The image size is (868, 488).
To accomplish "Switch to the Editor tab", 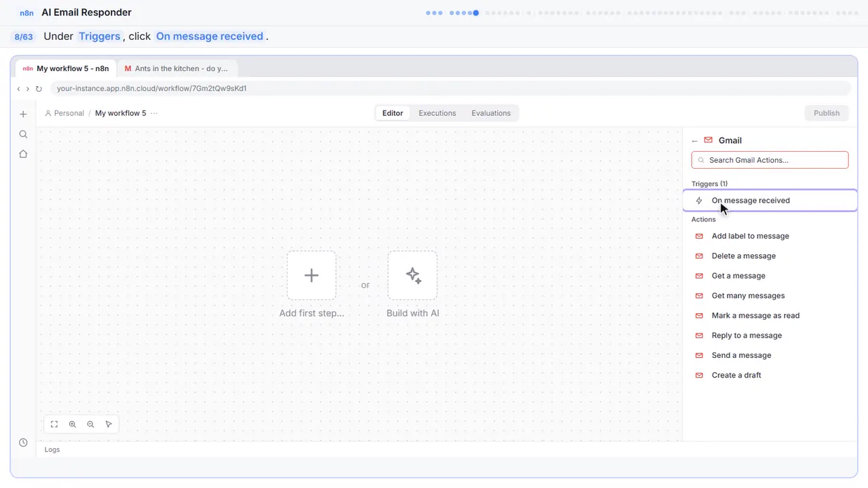I will point(393,113).
